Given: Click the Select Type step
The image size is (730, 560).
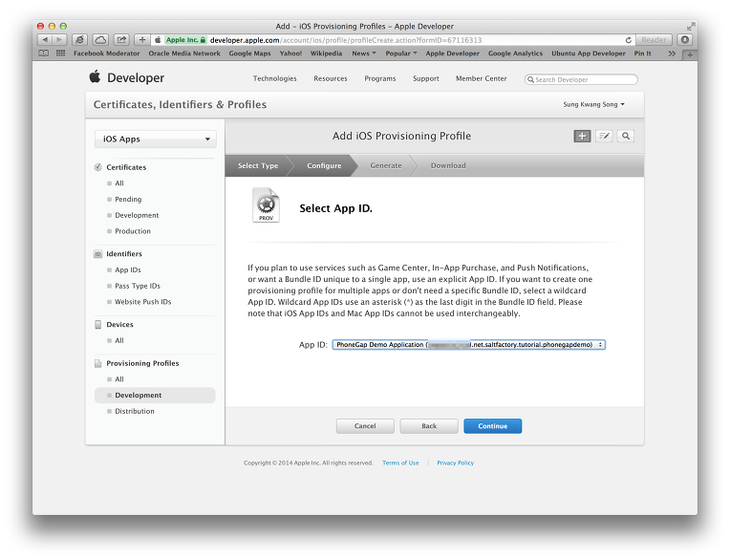Looking at the screenshot, I should (x=258, y=165).
